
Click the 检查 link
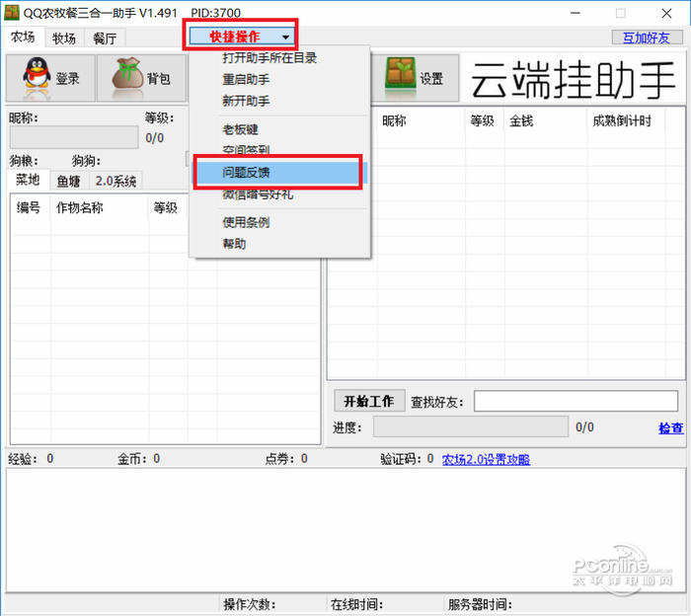tap(670, 427)
